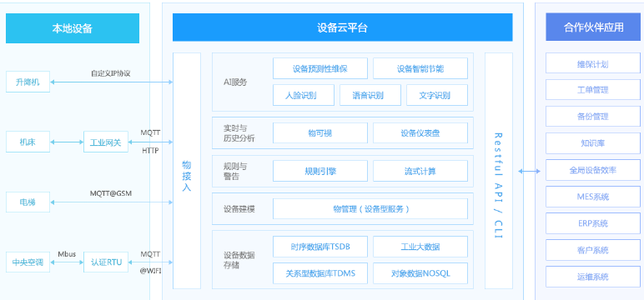
Task: Click the 规则与警告 section label
Action: pyautogui.click(x=235, y=171)
